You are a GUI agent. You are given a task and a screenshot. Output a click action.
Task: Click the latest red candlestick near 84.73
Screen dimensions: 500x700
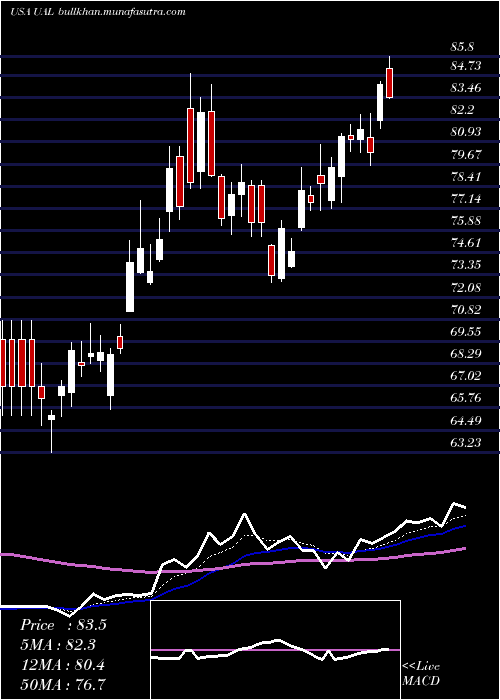pyautogui.click(x=389, y=83)
